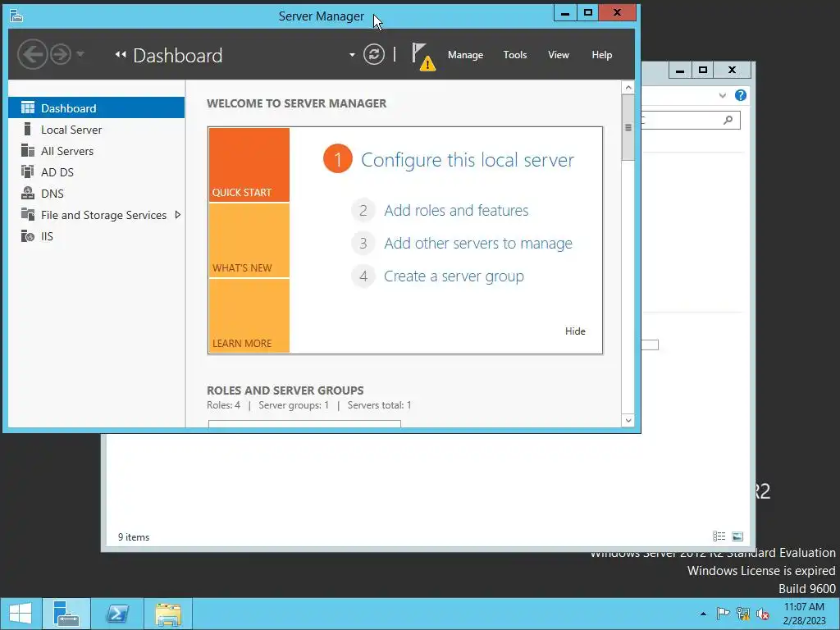
Task: Click the AD DS icon in the sidebar
Action: tap(27, 171)
